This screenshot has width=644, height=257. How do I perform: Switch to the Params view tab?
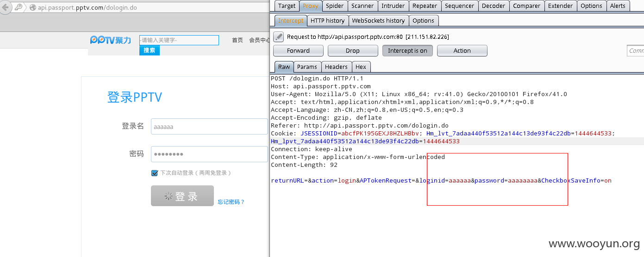pos(307,67)
